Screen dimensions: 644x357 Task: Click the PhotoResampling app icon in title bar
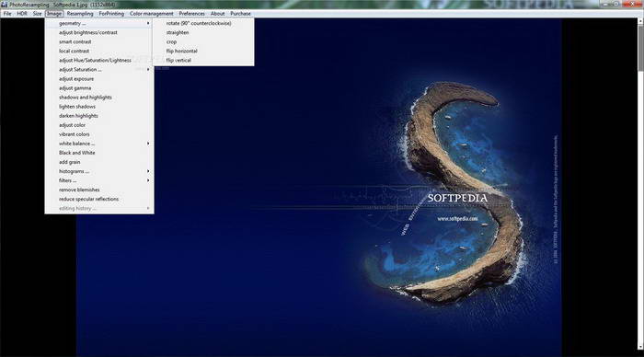click(x=5, y=5)
